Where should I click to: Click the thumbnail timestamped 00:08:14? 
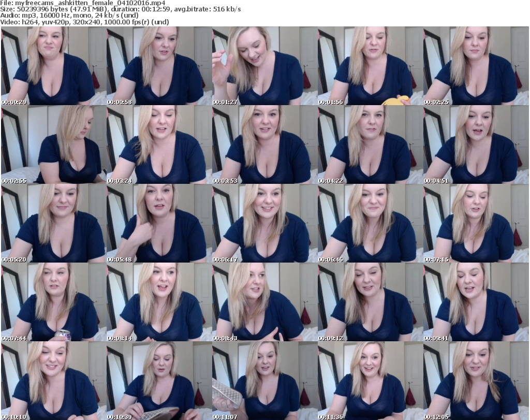(x=159, y=302)
